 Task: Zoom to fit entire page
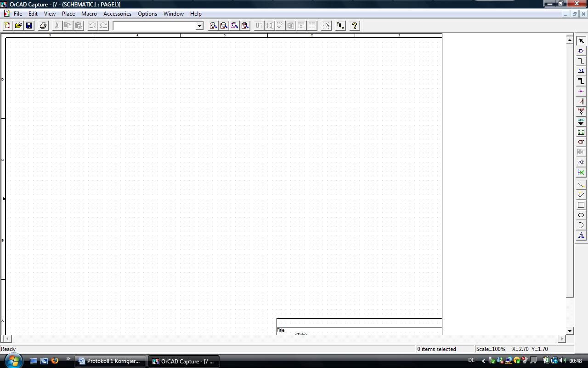245,26
